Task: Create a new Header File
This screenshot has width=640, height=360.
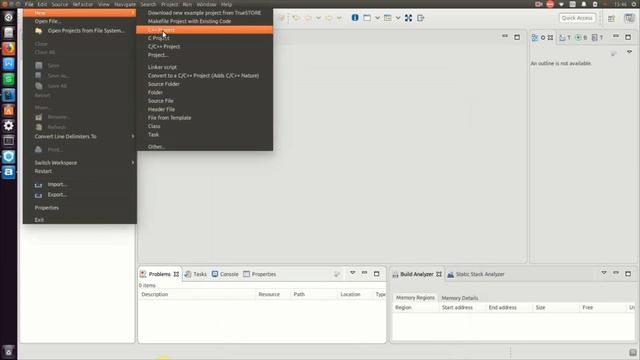Action: tap(161, 109)
